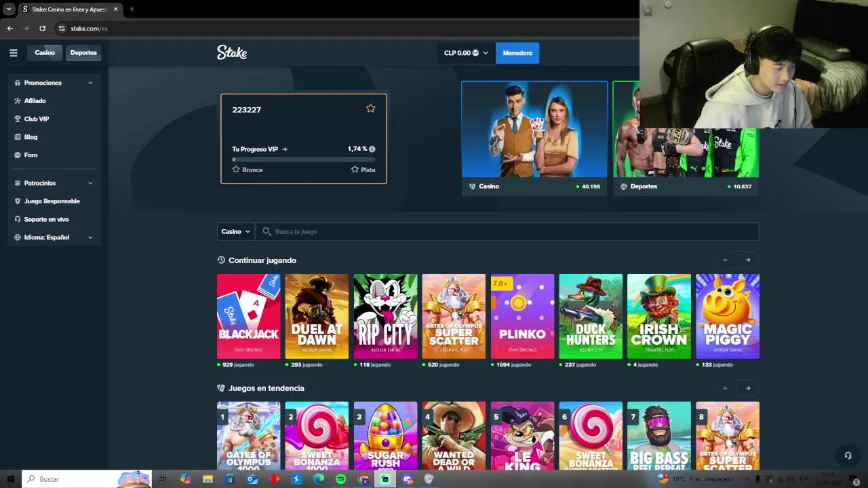
Task: Click the Continuar jugando heading
Action: 262,260
